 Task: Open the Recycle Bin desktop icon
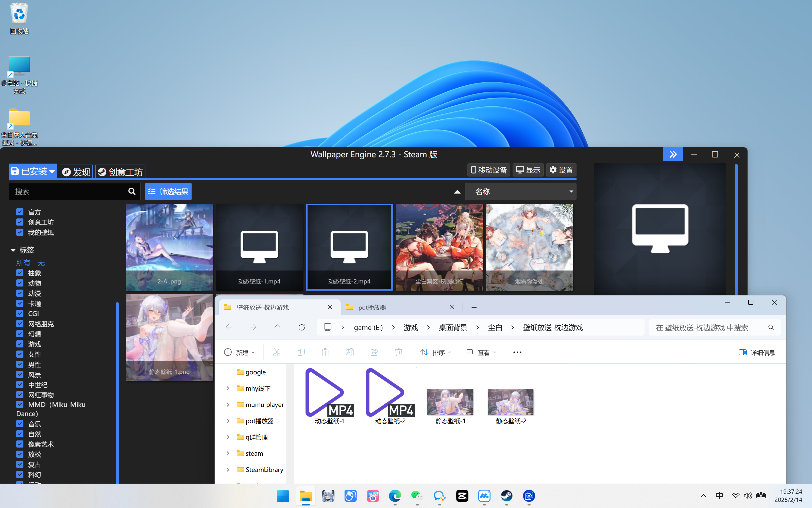pos(19,19)
